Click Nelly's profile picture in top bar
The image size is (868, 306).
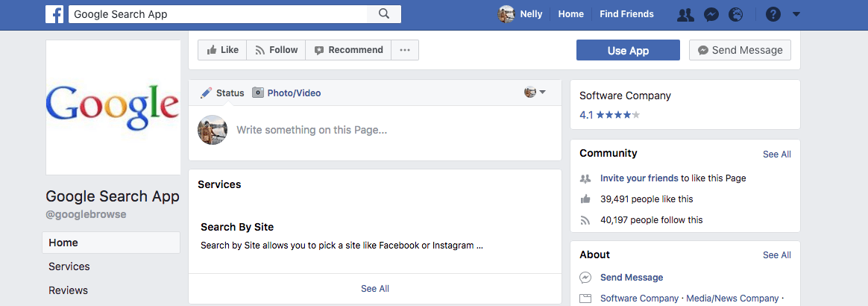point(506,14)
